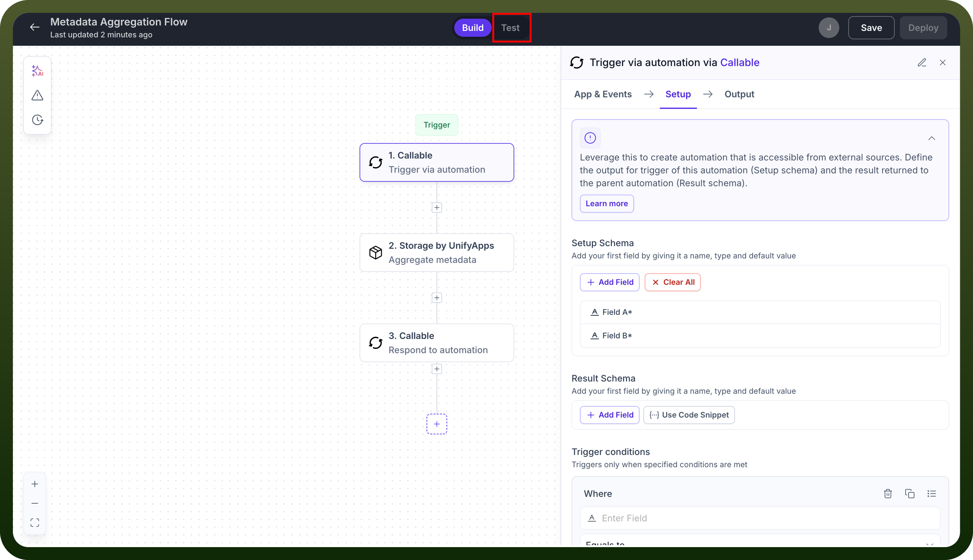
Task: Open the warnings triangle icon
Action: [x=37, y=95]
